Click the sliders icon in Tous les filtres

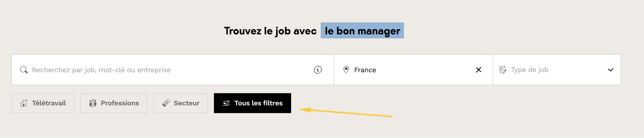[227, 103]
